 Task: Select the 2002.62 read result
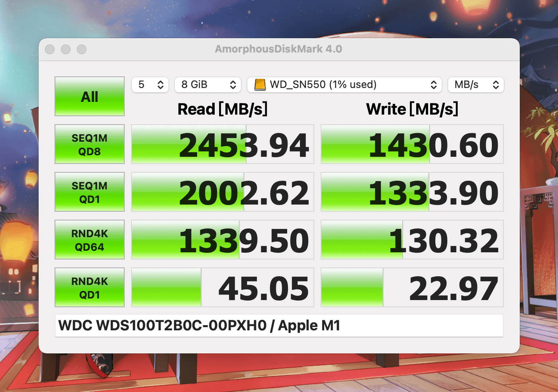[223, 192]
